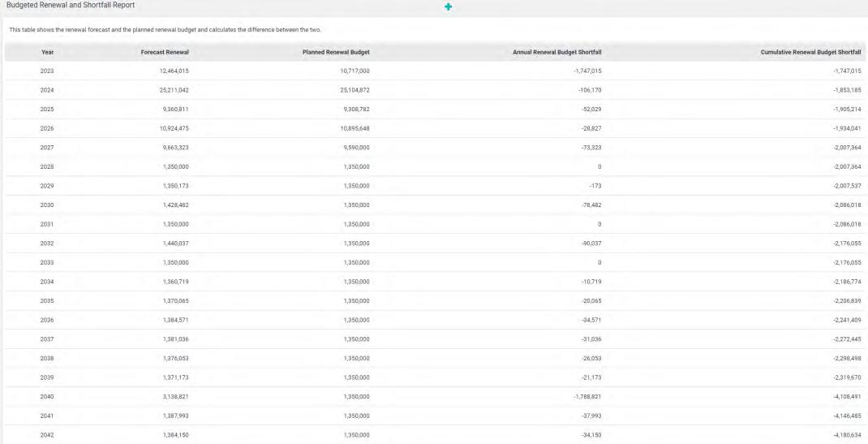Click the report title Budgeted Renewal and Shortfall Report
Screen dimensions: 868x444
[71, 5]
